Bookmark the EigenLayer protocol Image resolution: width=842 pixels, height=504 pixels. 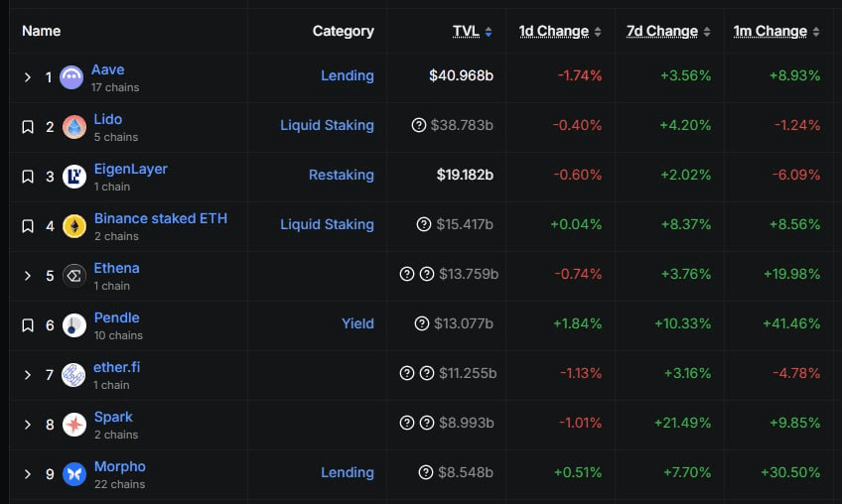28,177
